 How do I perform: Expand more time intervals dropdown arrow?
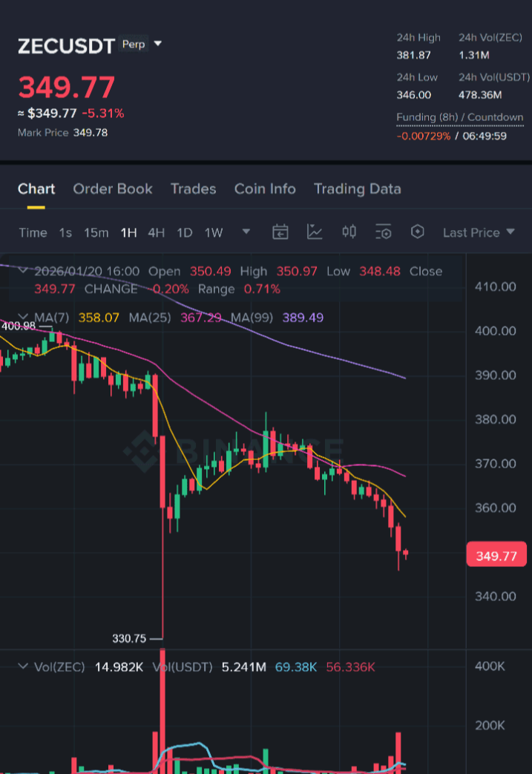click(246, 232)
